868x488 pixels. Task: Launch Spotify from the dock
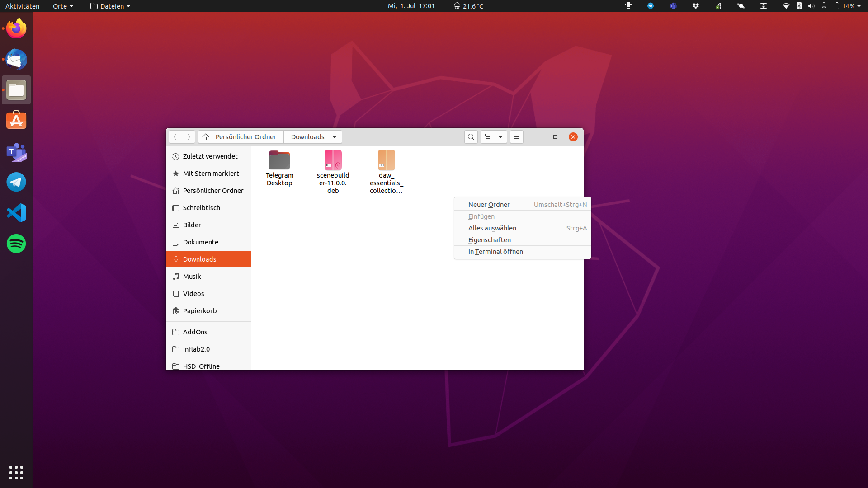click(16, 244)
